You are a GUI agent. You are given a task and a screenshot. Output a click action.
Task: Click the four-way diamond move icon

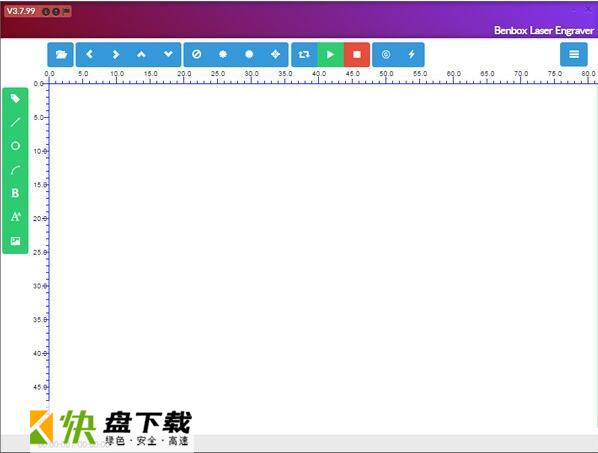[275, 55]
